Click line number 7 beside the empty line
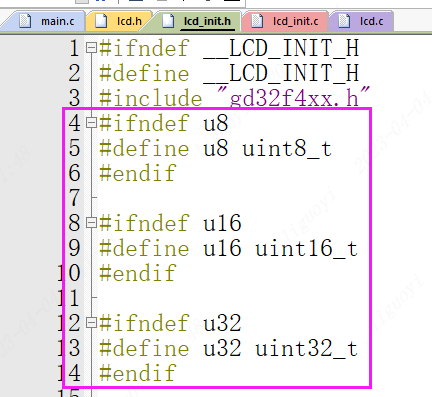 click(74, 198)
